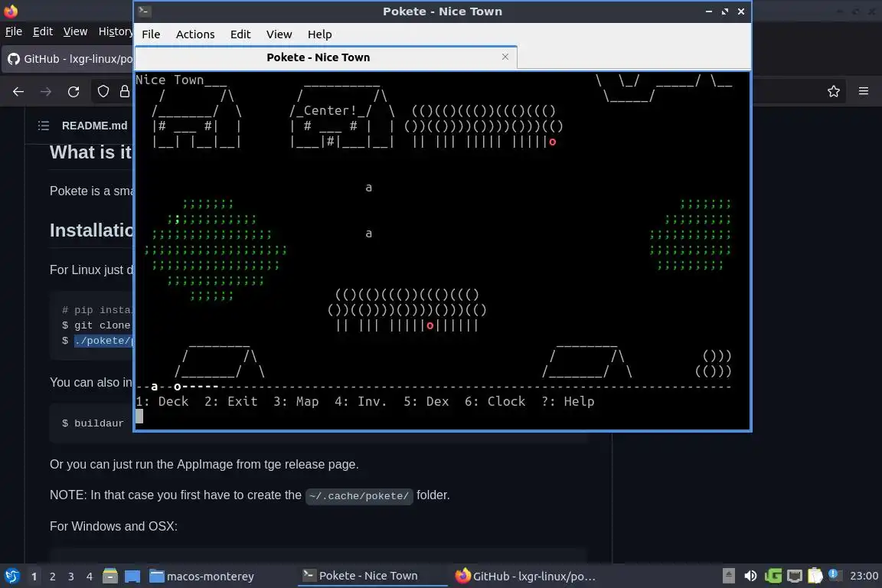Viewport: 882px width, 588px height.
Task: Open Firefox tracking protection shield
Action: tap(103, 91)
